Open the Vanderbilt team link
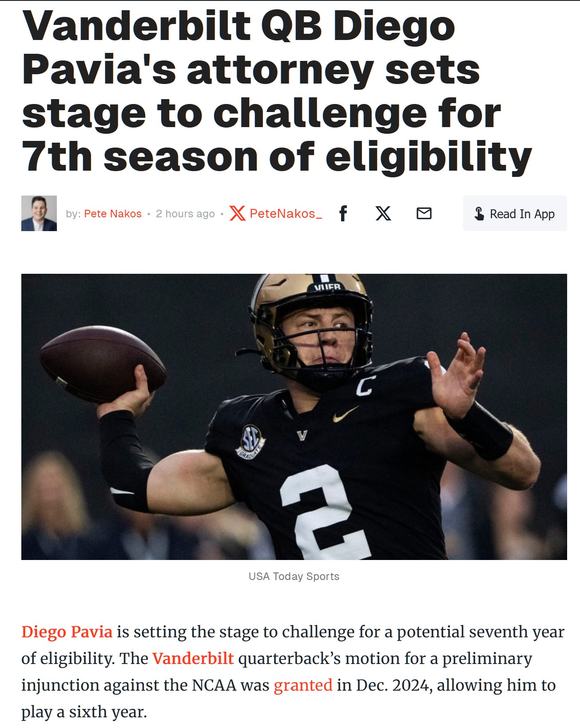Viewport: 580px width, 728px height. (x=193, y=658)
